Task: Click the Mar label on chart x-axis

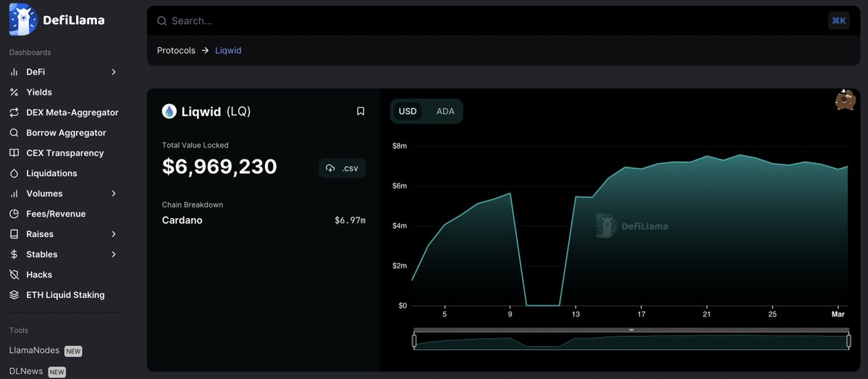Action: click(x=838, y=315)
